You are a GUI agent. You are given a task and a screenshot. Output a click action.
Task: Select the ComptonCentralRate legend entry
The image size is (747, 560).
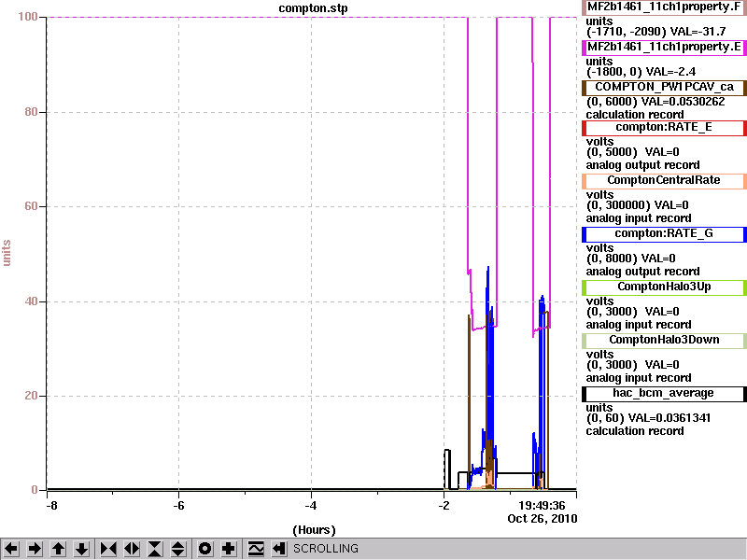(664, 181)
